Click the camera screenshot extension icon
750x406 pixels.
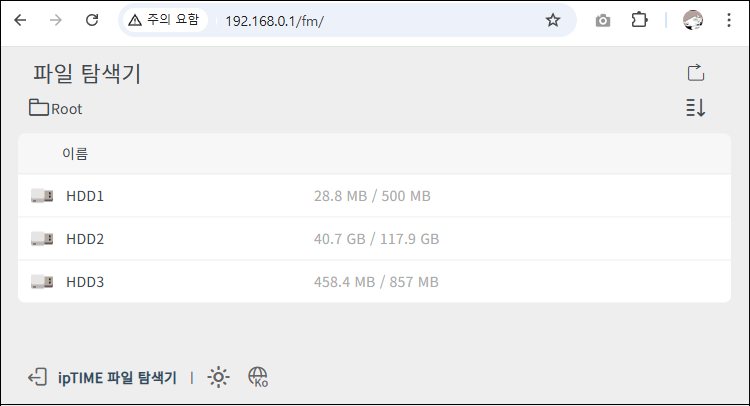pyautogui.click(x=603, y=21)
